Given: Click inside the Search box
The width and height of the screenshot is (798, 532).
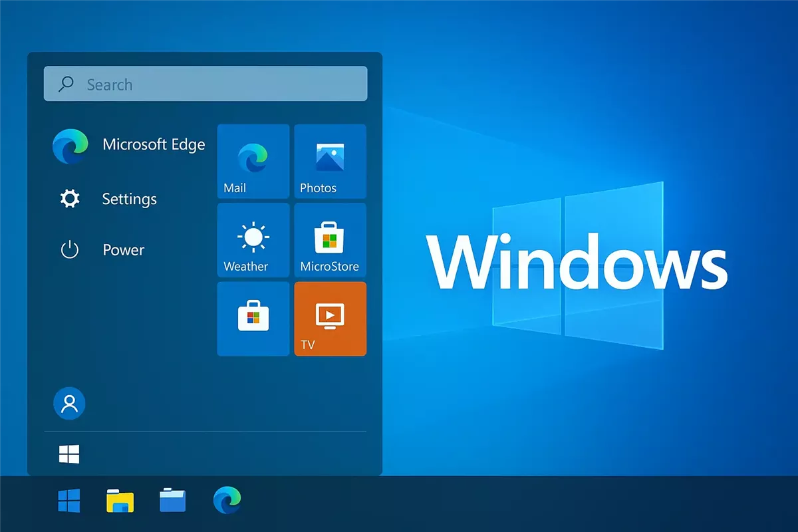Looking at the screenshot, I should pyautogui.click(x=205, y=84).
